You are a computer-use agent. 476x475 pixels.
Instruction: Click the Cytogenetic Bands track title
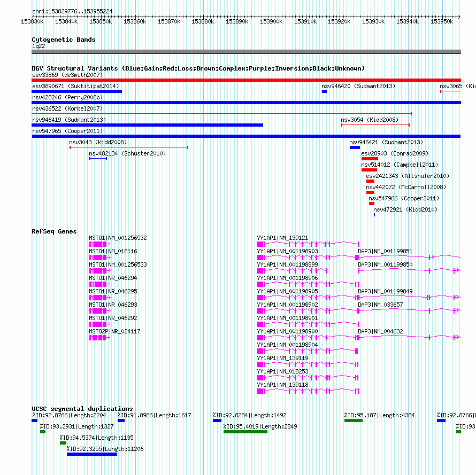64,40
